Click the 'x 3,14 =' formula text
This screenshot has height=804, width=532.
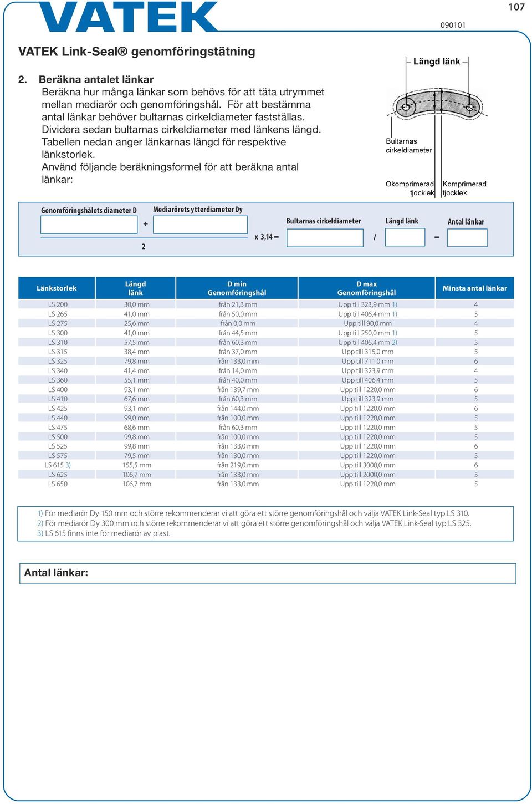[267, 237]
